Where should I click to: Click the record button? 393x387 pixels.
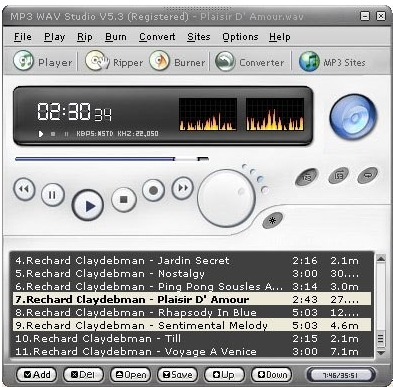point(153,190)
